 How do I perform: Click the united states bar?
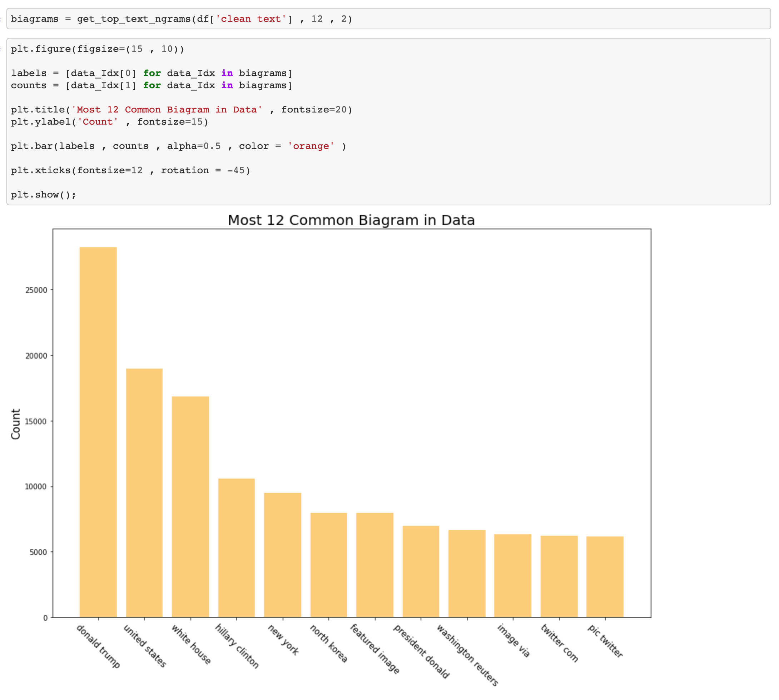coord(144,493)
